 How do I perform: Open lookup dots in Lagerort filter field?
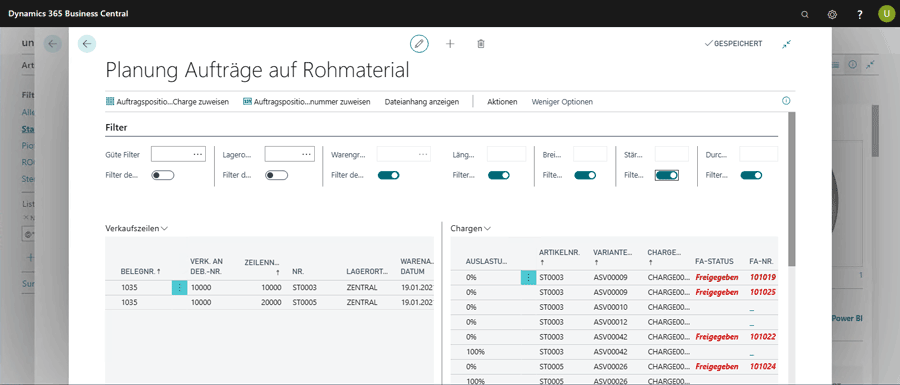(x=307, y=154)
